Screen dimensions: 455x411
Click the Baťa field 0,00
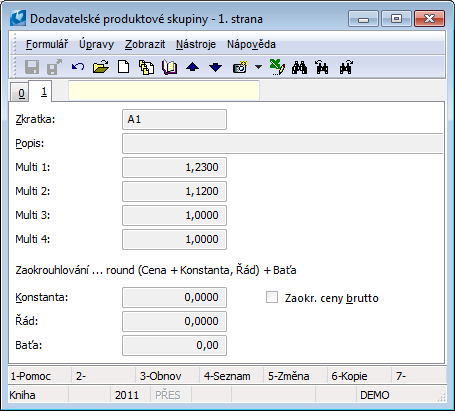[174, 345]
